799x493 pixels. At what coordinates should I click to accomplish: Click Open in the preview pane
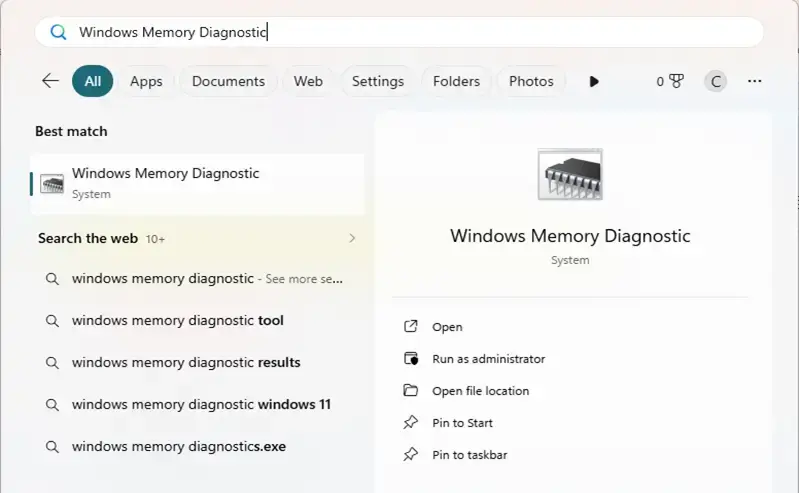(x=447, y=327)
